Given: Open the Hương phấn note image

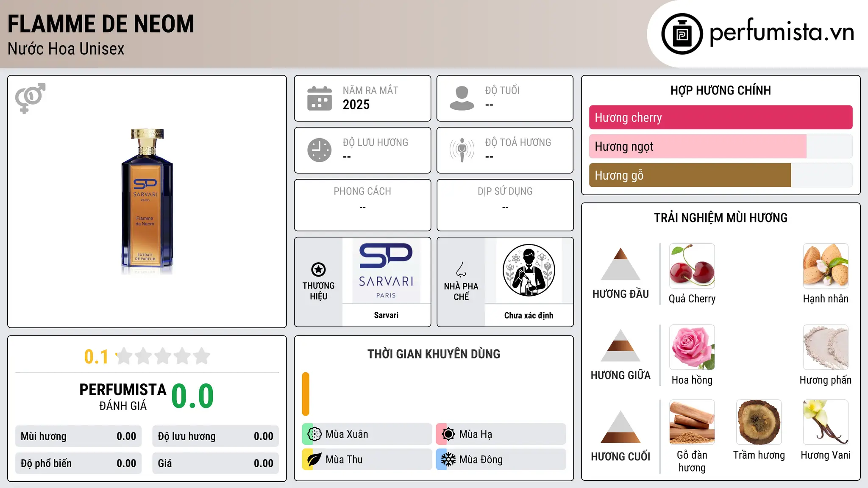Looking at the screenshot, I should coord(826,347).
